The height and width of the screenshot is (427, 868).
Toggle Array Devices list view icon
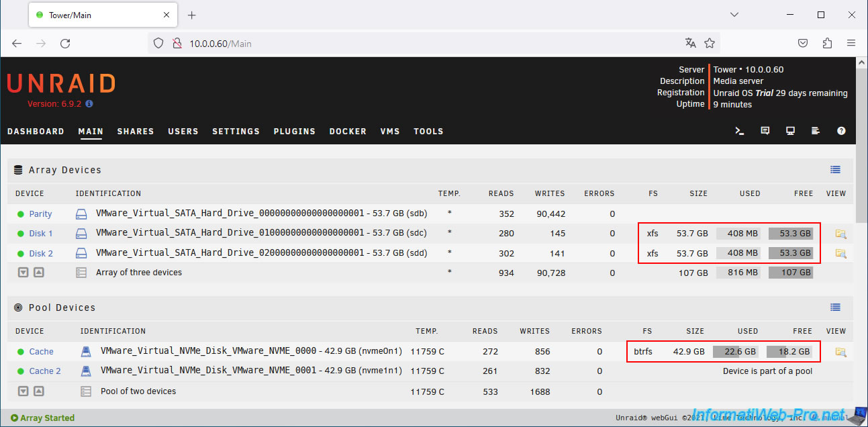tap(835, 170)
